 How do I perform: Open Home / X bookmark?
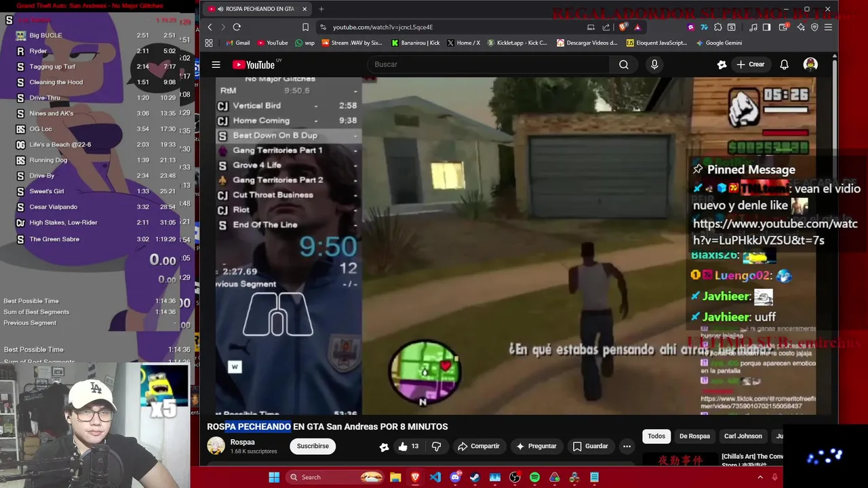click(x=463, y=43)
